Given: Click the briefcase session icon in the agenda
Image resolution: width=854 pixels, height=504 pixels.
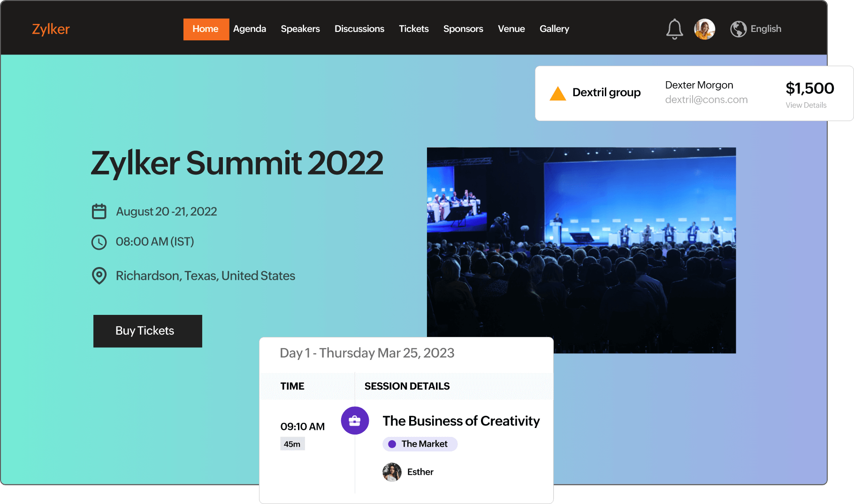Looking at the screenshot, I should (x=355, y=420).
